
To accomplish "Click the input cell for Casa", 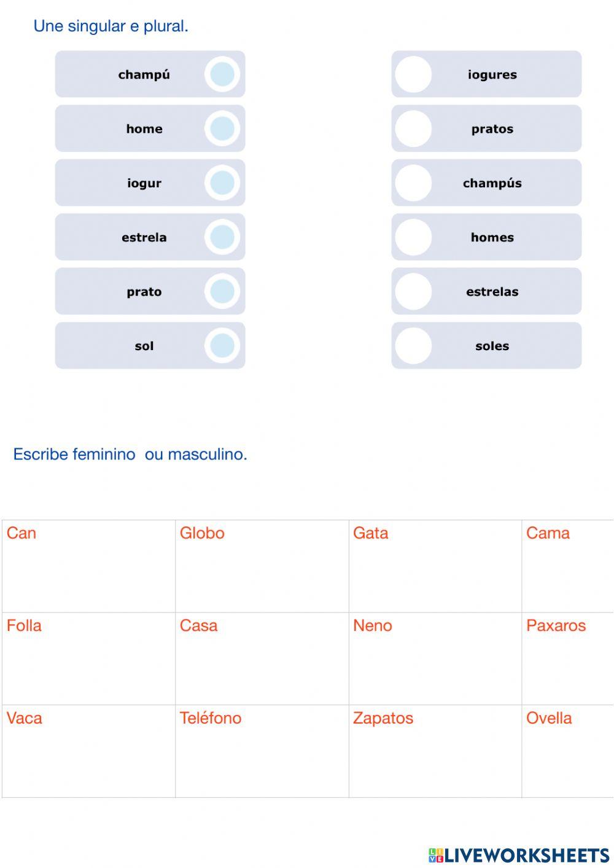I will coord(262,667).
